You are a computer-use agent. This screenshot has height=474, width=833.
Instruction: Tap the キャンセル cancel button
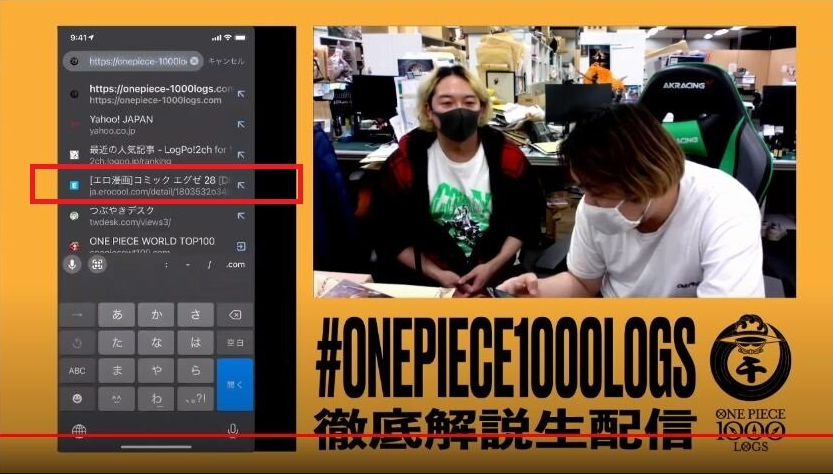(x=230, y=61)
